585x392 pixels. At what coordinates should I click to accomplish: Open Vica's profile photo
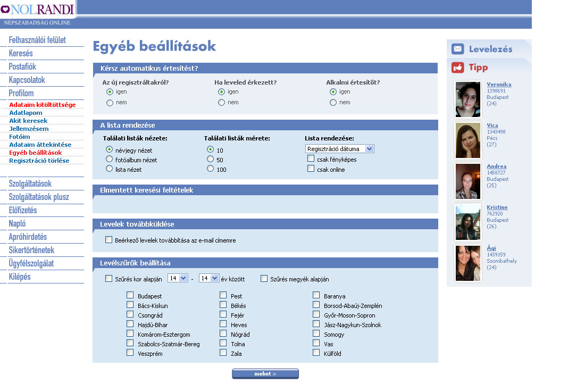468,140
